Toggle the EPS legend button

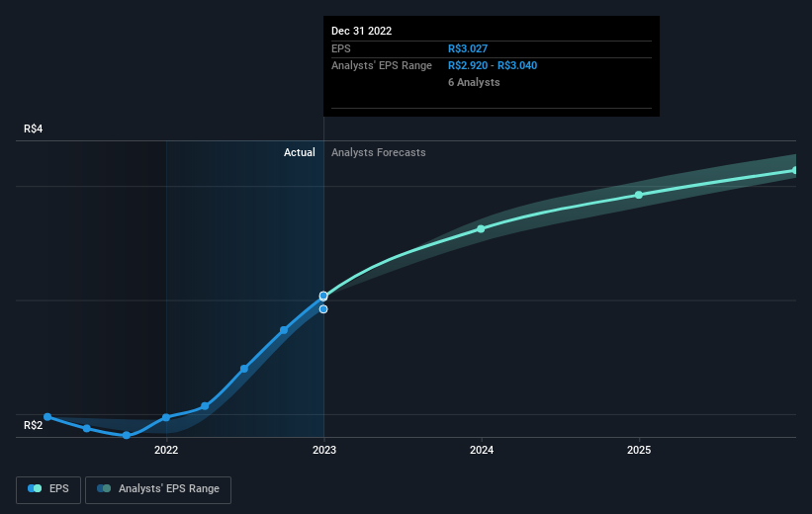[x=48, y=489]
